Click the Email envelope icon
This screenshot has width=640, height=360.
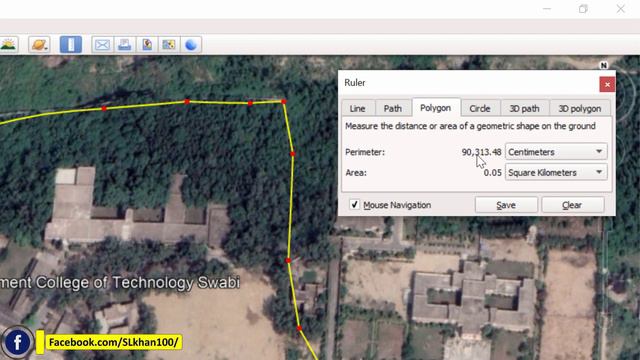(x=102, y=44)
